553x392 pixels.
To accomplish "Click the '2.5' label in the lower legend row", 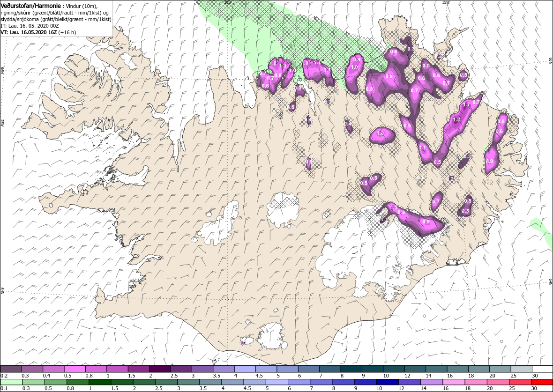I will tap(159, 389).
